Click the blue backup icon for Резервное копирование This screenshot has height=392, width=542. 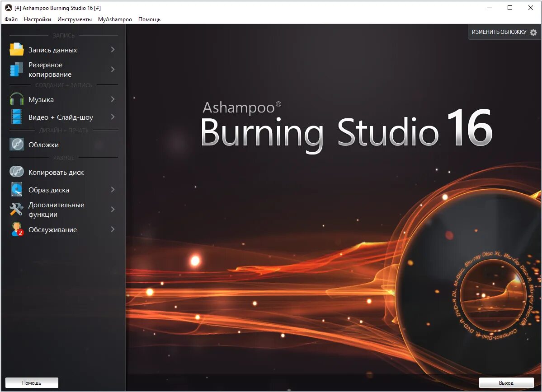point(17,69)
